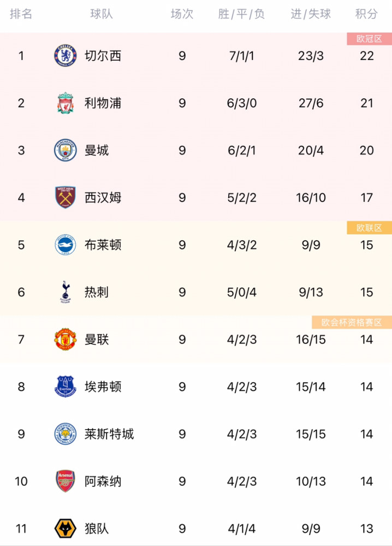The height and width of the screenshot is (546, 392).
Task: Tap the 欧联区 zone label
Action: point(370,228)
